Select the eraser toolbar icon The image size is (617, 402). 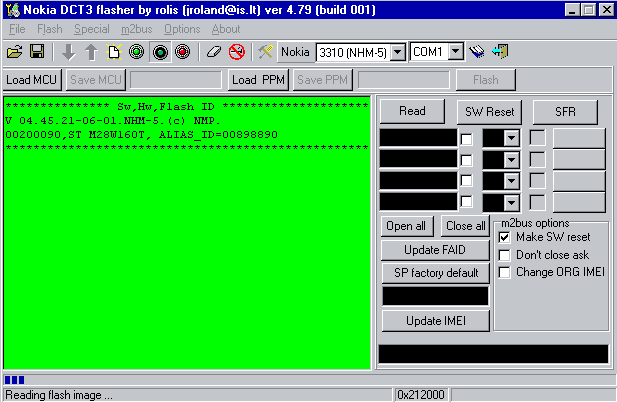coord(214,52)
